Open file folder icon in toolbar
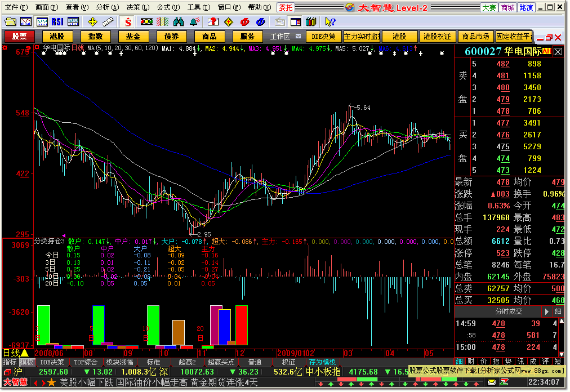570x392 pixels. pos(10,22)
